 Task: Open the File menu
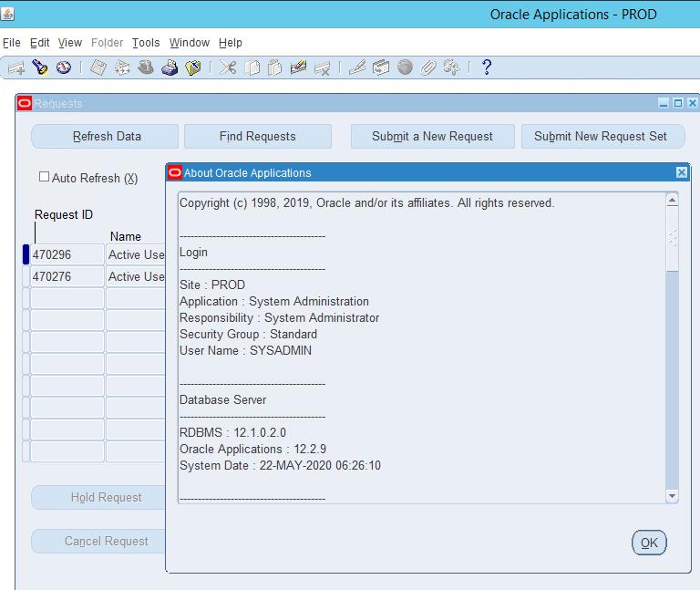pos(12,43)
